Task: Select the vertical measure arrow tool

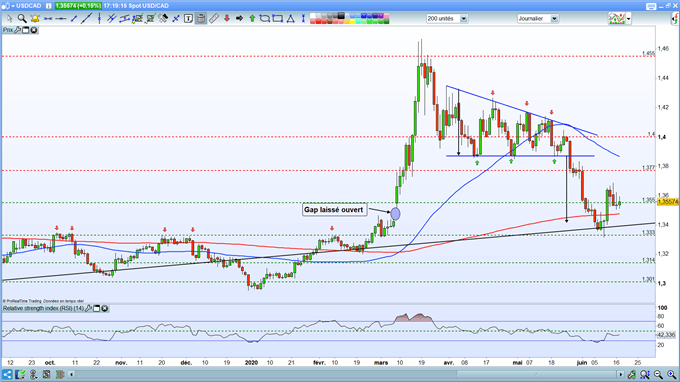Action: [303, 18]
